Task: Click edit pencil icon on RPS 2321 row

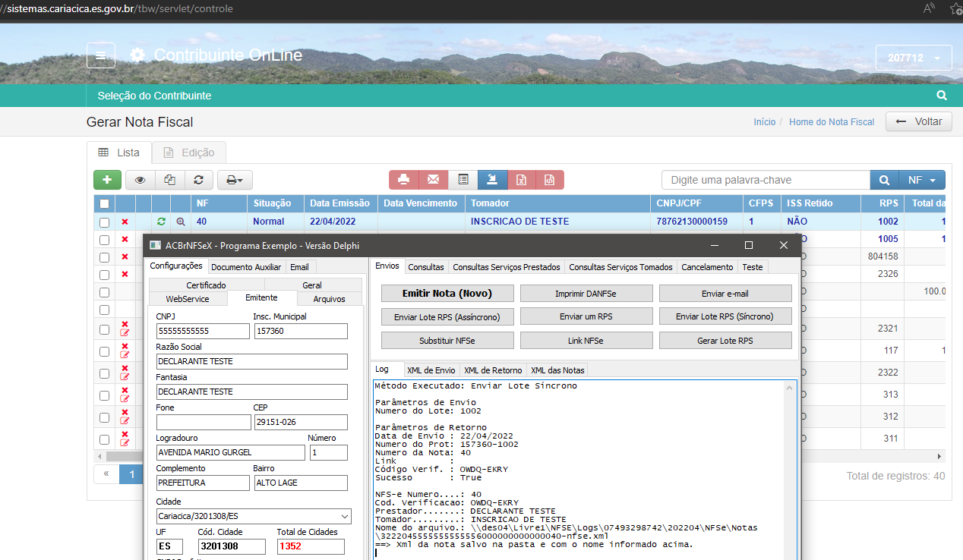Action: pos(125,333)
